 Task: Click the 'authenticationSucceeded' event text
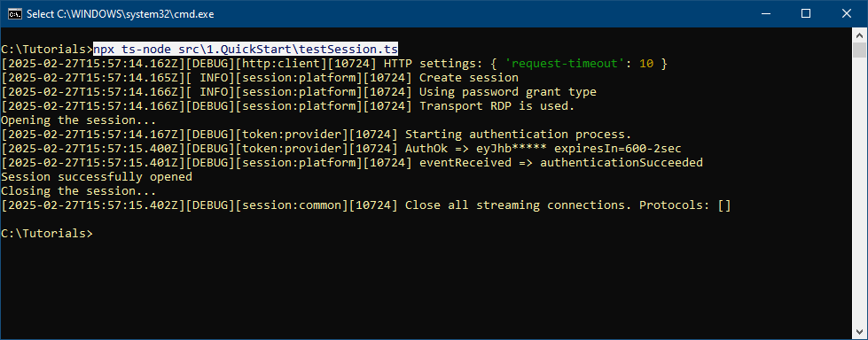(622, 163)
